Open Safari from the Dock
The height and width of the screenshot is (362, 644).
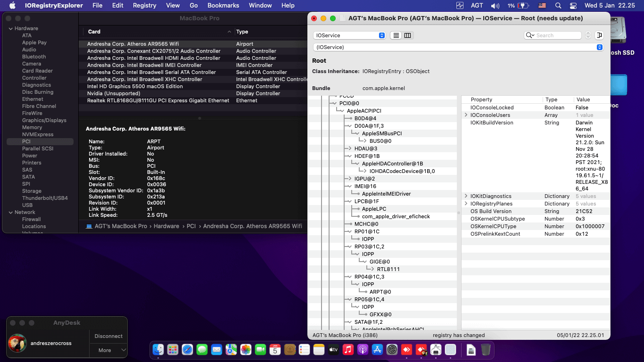tap(187, 350)
